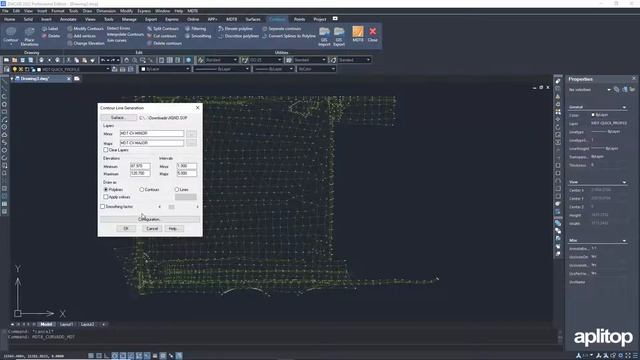The width and height of the screenshot is (640, 360).
Task: Select the Add vertices tool
Action: [81, 36]
